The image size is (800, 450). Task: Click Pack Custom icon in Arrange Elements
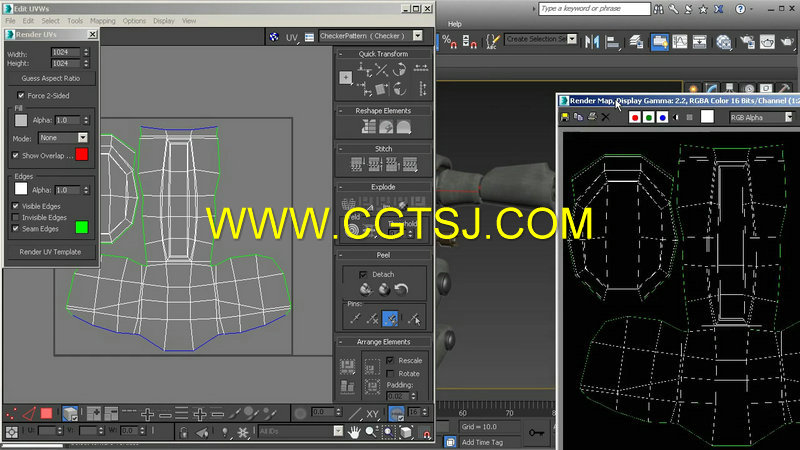[x=347, y=366]
